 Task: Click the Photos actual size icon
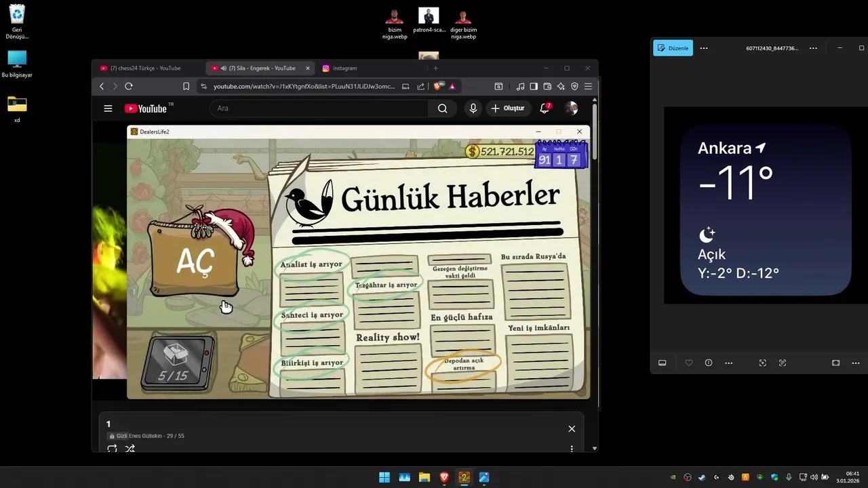coord(783,363)
